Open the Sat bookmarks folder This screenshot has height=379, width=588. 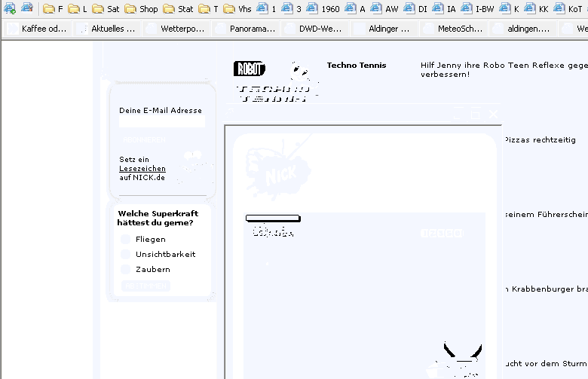pos(106,9)
